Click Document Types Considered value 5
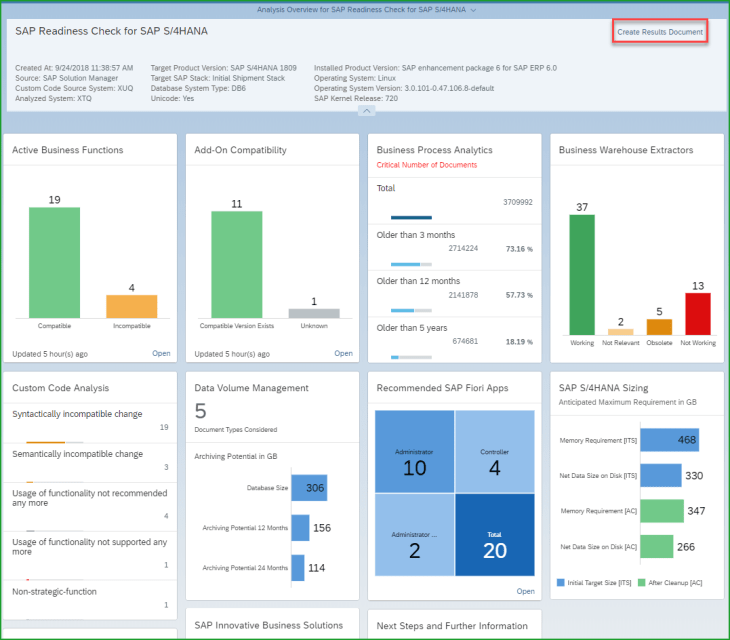Image resolution: width=730 pixels, height=640 pixels. 200,411
